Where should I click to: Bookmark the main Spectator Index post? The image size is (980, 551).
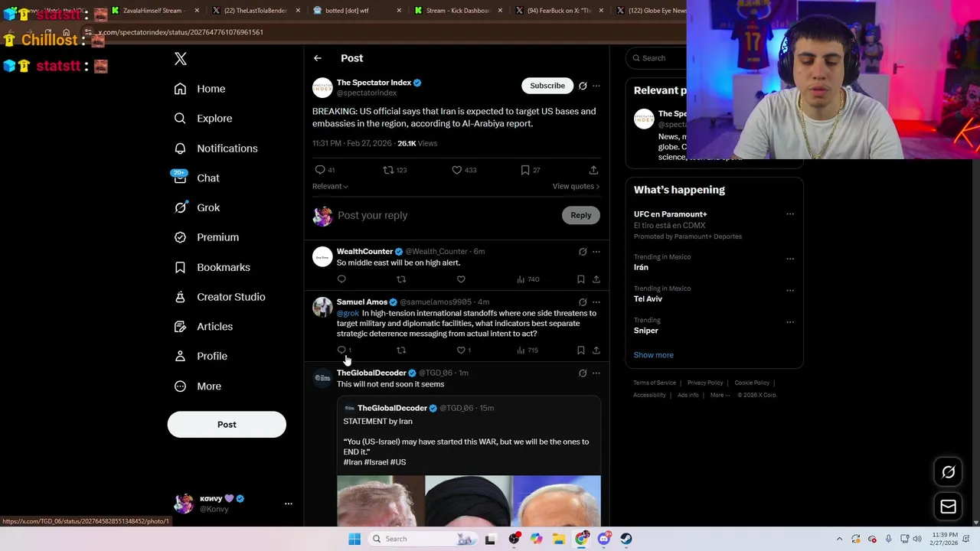pyautogui.click(x=525, y=170)
